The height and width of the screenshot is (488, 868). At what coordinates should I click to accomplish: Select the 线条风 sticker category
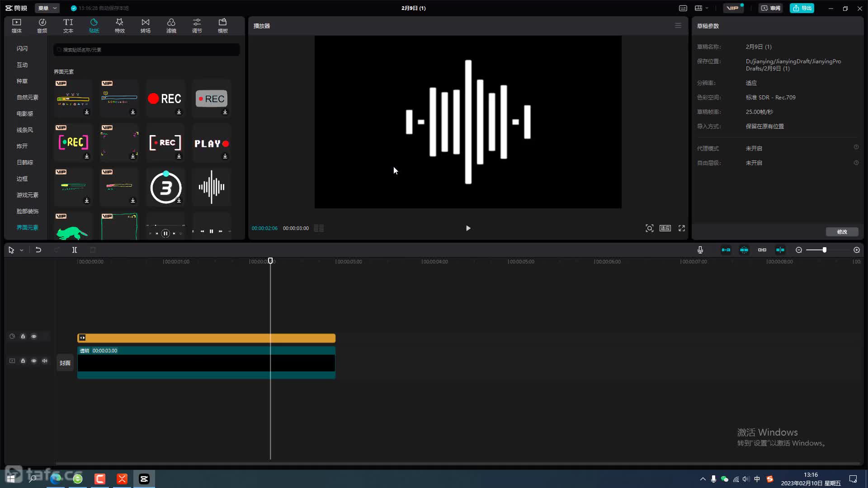25,130
